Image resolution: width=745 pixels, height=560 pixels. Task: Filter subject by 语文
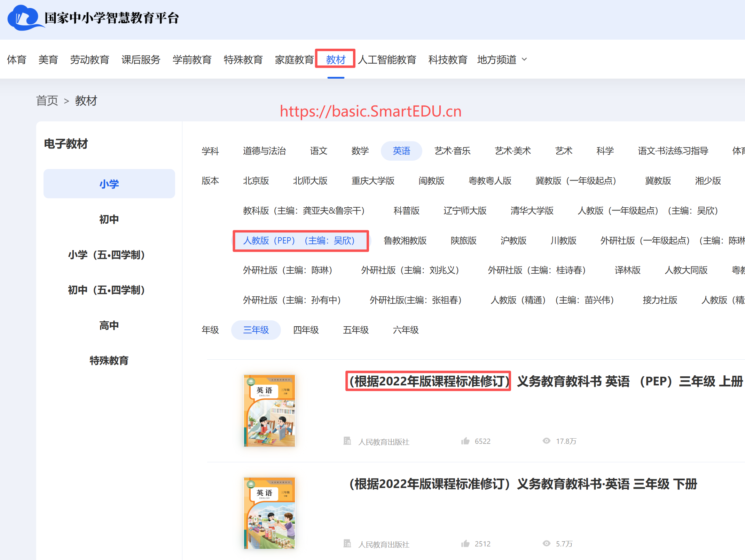click(x=319, y=151)
